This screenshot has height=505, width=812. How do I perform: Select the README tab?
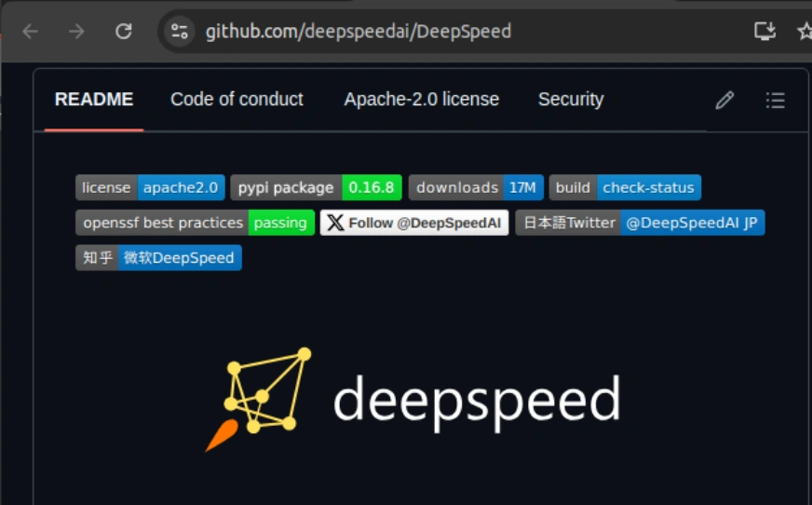tap(94, 100)
